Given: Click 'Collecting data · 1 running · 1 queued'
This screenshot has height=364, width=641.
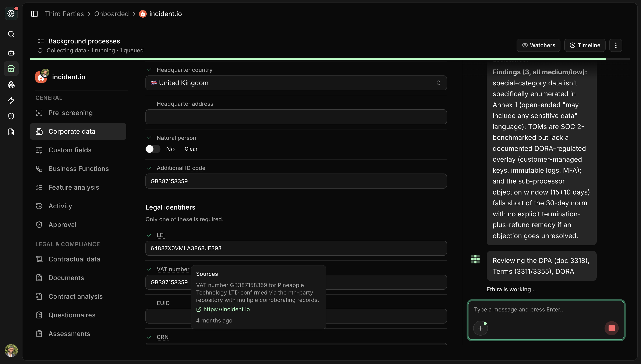Looking at the screenshot, I should 95,50.
